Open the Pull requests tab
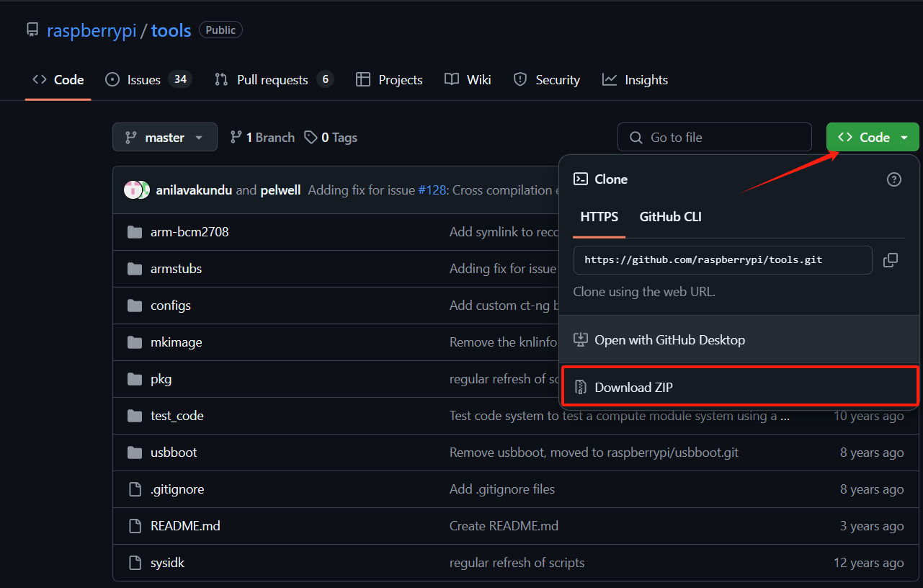The width and height of the screenshot is (923, 588). point(274,80)
